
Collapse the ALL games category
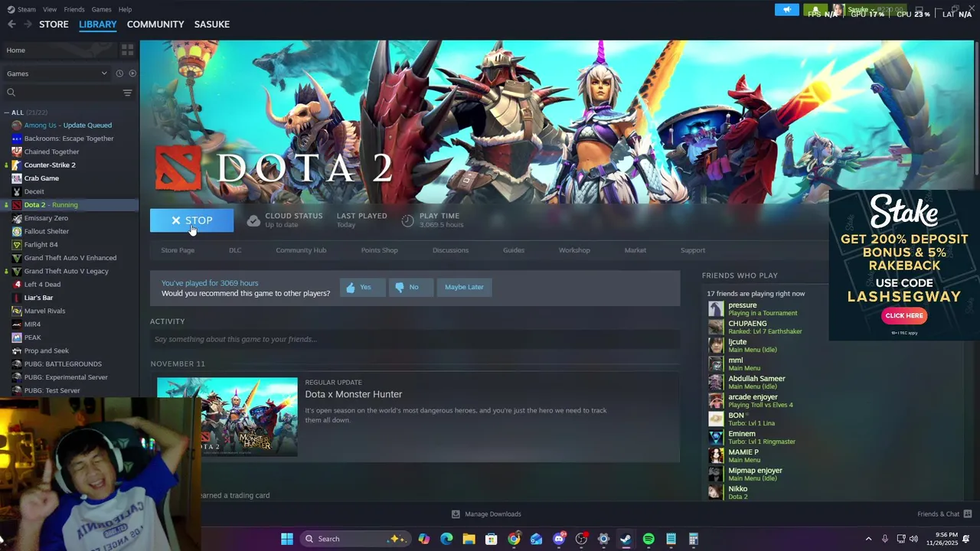6,112
